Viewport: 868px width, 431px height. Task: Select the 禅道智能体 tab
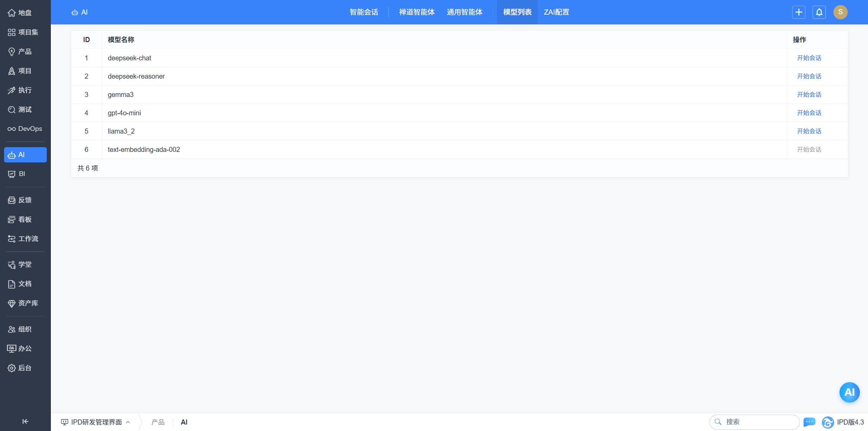click(417, 12)
